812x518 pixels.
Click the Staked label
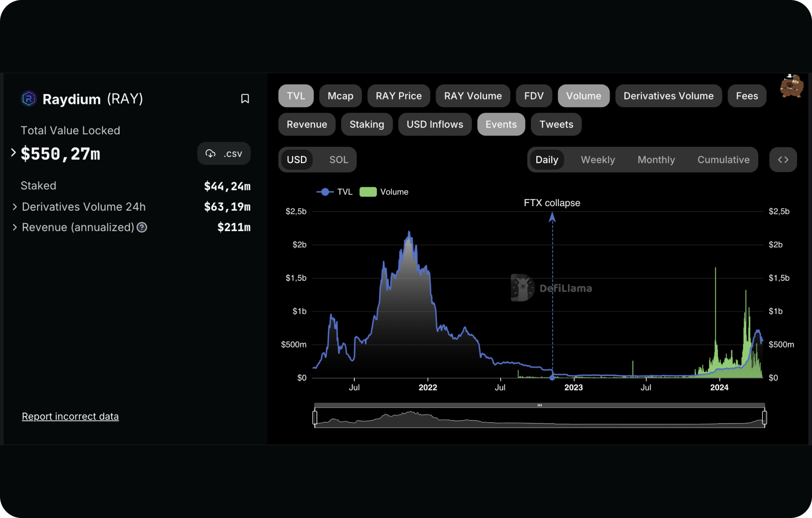[x=38, y=186]
